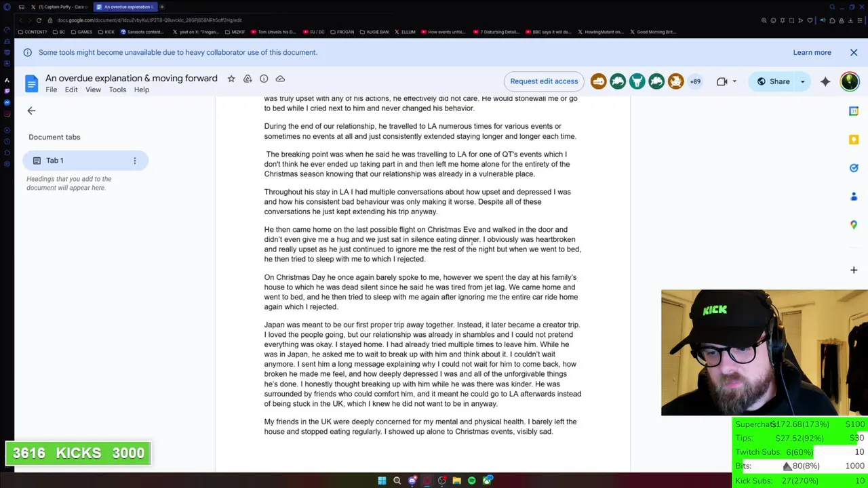Select Tab 1 in document tabs
Screen dimensions: 868x488
[x=85, y=161]
